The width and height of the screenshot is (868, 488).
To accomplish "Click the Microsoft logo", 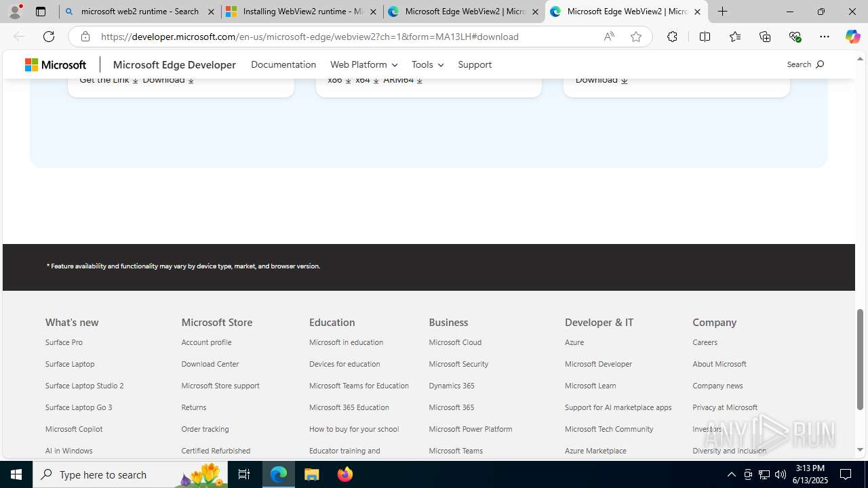I will 56,64.
